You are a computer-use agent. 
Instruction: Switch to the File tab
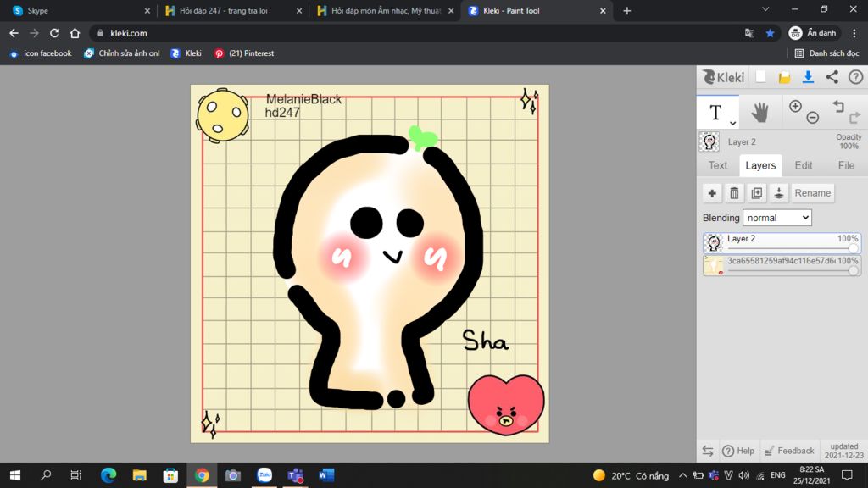click(x=846, y=165)
